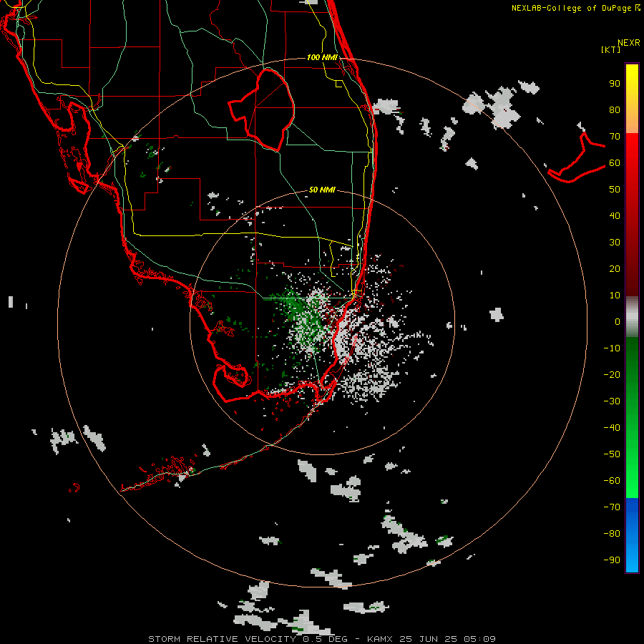Pick the dark green band near -20 knots
Screen dimensions: 644x644
pyautogui.click(x=632, y=374)
